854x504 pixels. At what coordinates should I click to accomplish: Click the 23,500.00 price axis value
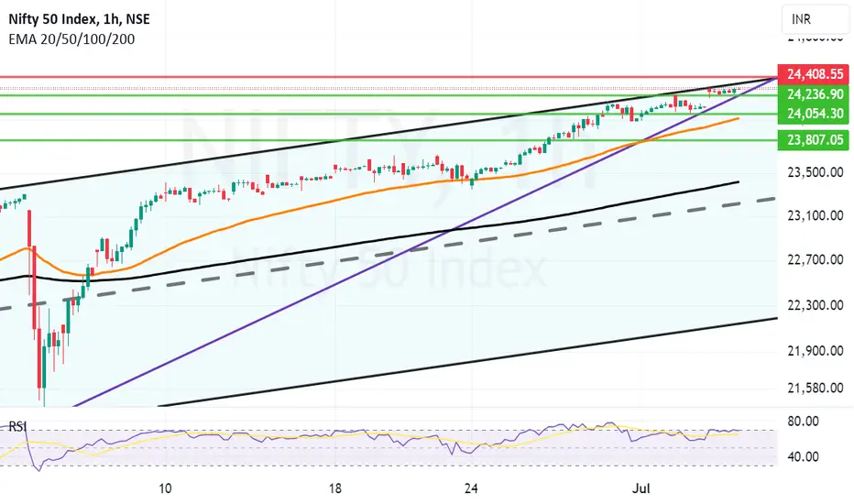pyautogui.click(x=816, y=172)
